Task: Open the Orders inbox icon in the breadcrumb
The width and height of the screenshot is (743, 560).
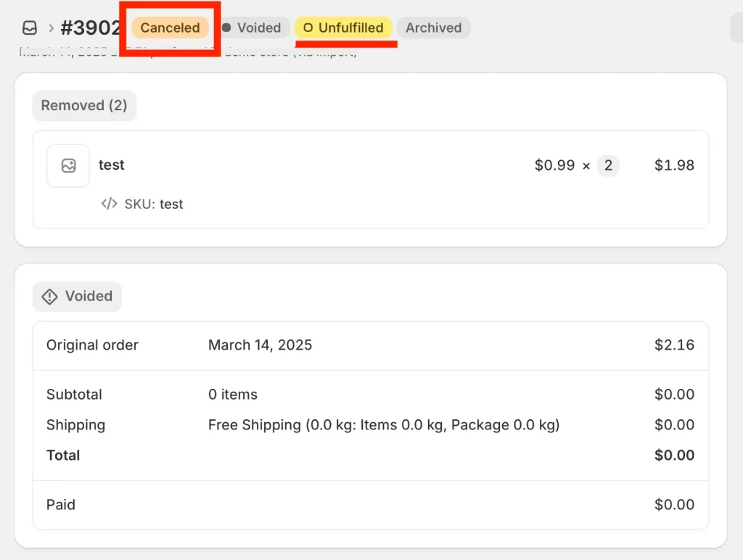Action: (30, 28)
